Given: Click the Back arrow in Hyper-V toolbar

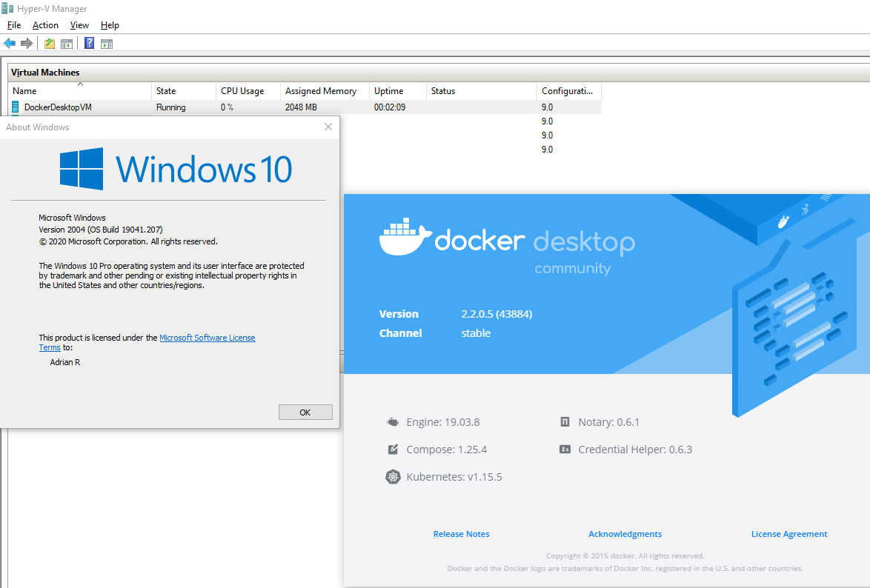Looking at the screenshot, I should click(x=10, y=43).
